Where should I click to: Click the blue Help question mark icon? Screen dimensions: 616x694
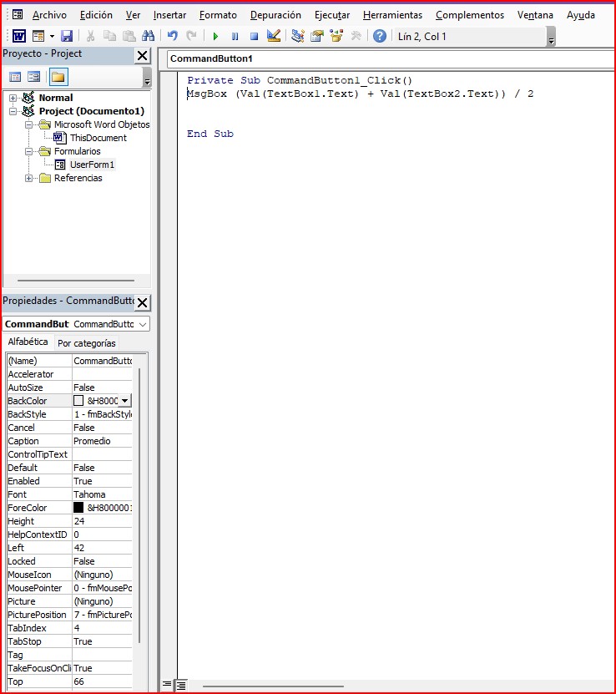point(380,36)
